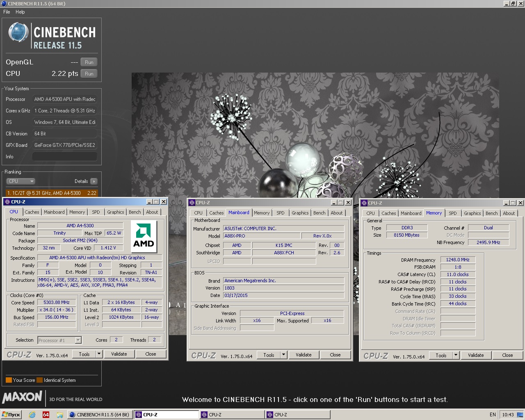Click the Southbridge value A88X FCH
Image resolution: width=525 pixels, height=420 pixels.
(284, 253)
